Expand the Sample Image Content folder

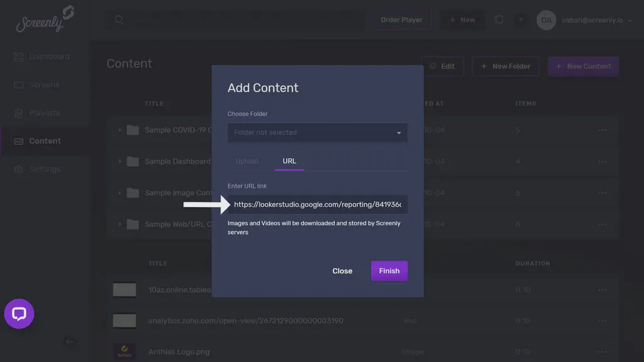tap(120, 193)
